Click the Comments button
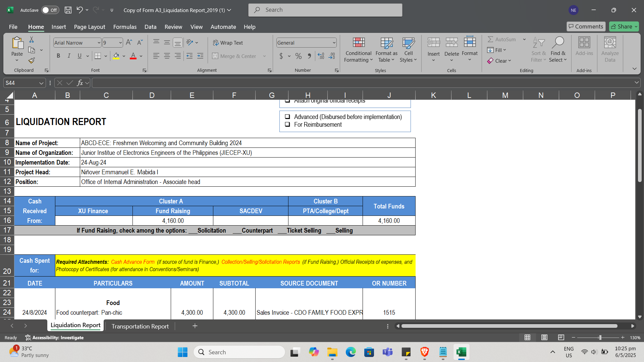 coord(586,26)
